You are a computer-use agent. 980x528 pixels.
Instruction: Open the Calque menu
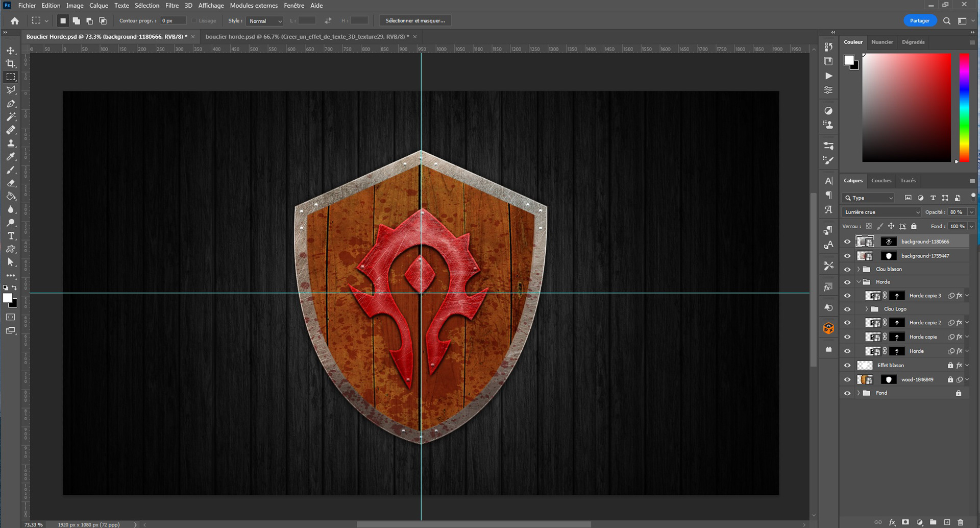tap(99, 6)
